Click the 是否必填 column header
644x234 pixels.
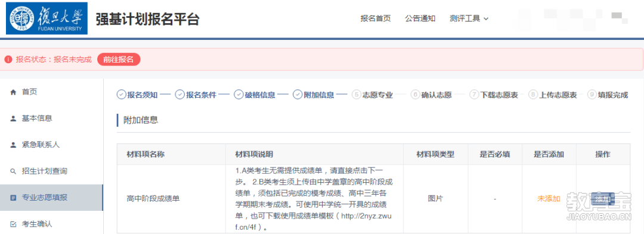495,154
